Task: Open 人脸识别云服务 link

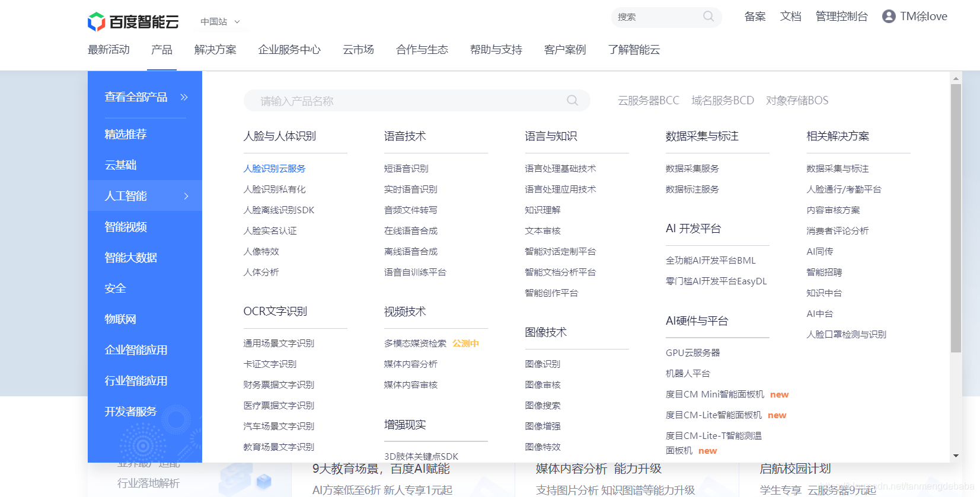Action: click(x=274, y=169)
